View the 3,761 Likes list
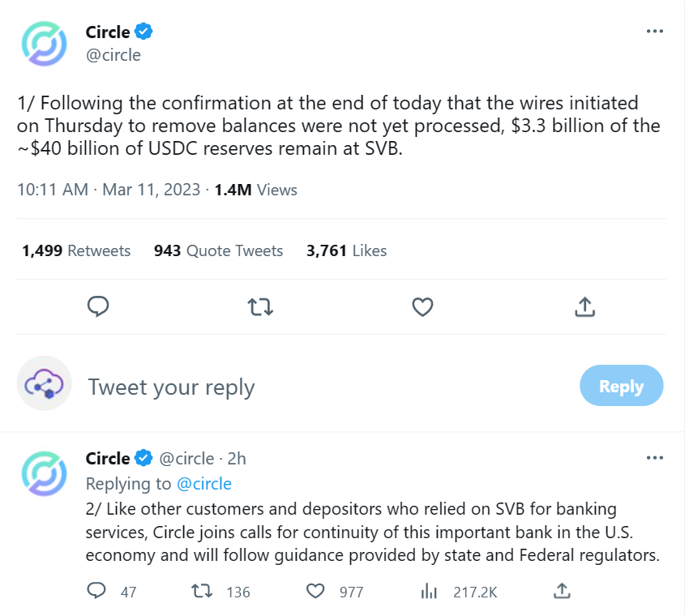685x616 pixels. (346, 250)
